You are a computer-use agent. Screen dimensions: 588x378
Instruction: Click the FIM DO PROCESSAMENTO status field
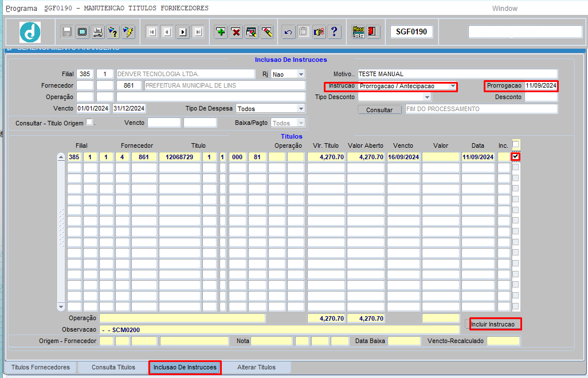481,109
